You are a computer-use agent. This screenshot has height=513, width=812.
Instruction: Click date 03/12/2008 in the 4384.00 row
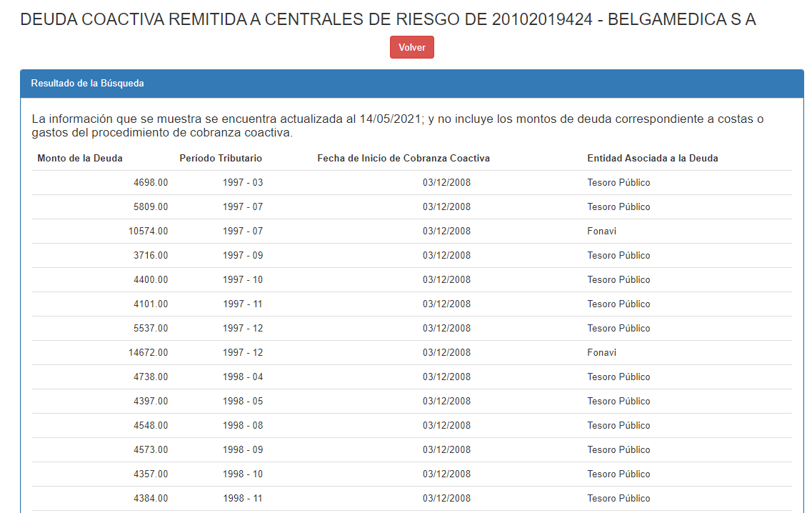446,499
